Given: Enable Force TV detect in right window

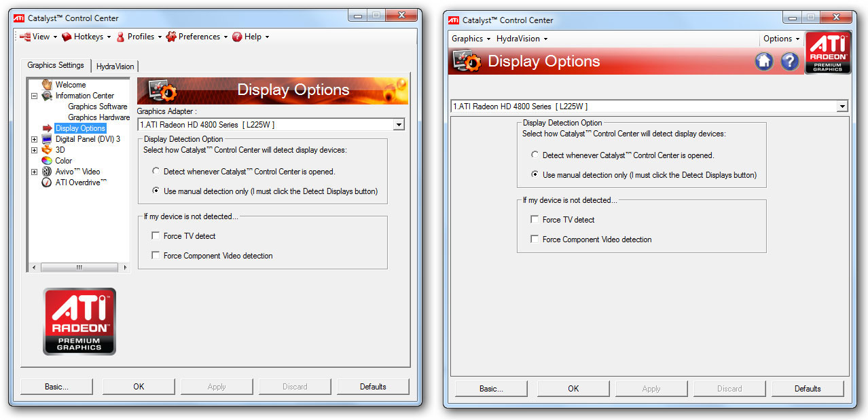Looking at the screenshot, I should pos(535,220).
